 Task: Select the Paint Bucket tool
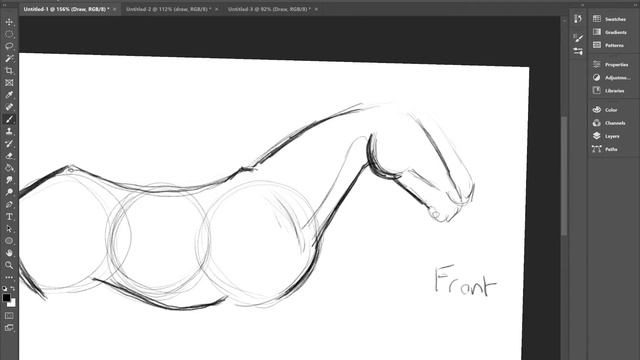point(9,168)
